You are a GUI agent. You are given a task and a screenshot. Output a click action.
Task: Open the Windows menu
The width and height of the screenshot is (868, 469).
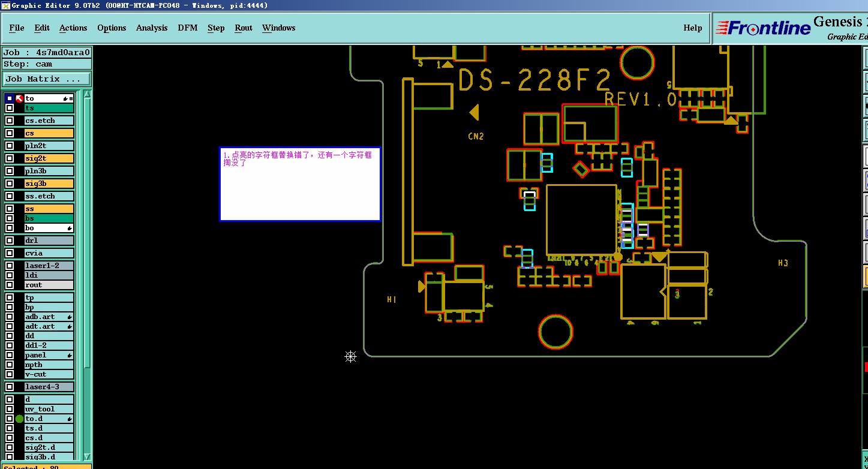point(279,28)
